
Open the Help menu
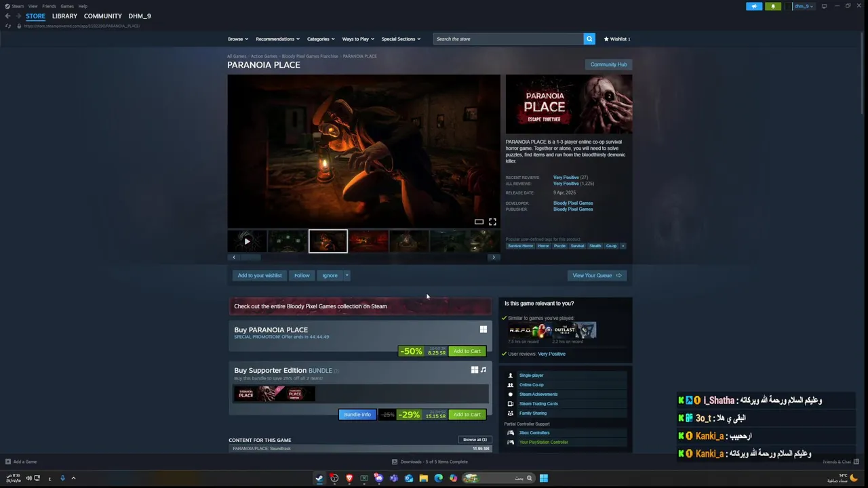click(x=83, y=6)
